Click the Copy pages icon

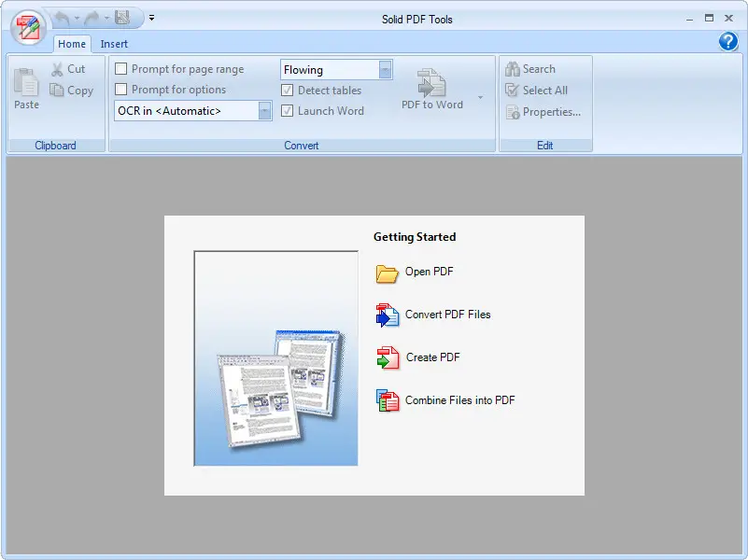coord(57,91)
